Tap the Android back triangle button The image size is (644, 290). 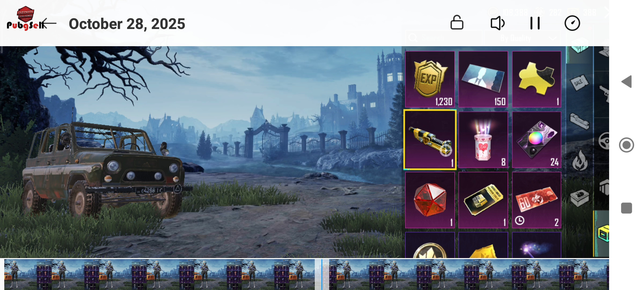click(x=627, y=82)
